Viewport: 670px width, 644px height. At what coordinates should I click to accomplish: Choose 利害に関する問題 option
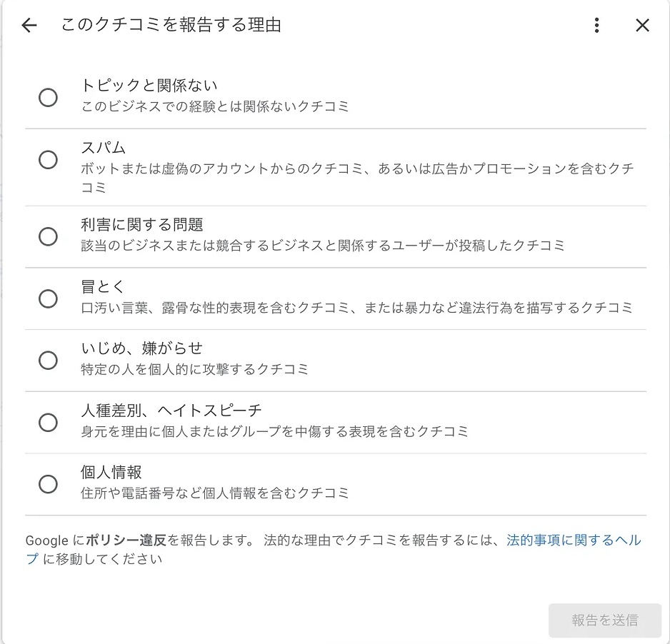tap(48, 236)
